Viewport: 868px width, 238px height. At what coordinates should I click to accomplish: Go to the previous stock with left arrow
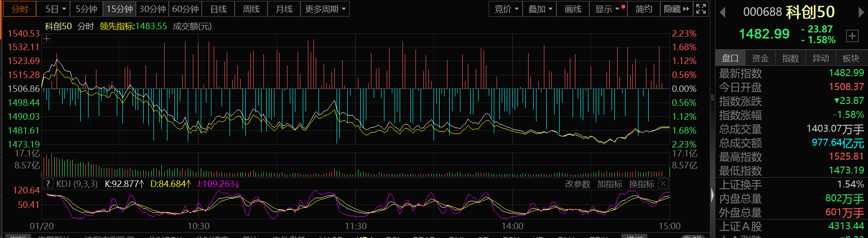[x=722, y=13]
